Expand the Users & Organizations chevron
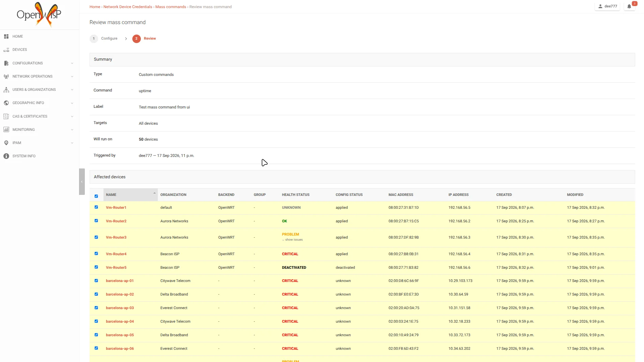 point(72,90)
